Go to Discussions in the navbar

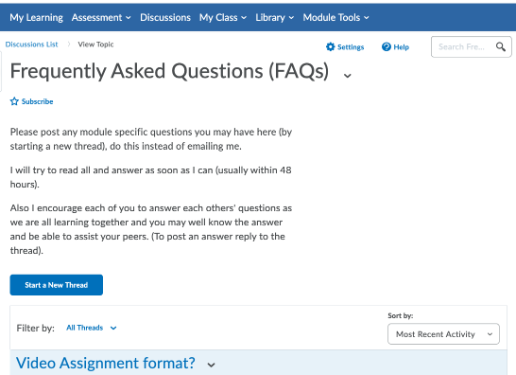(165, 17)
